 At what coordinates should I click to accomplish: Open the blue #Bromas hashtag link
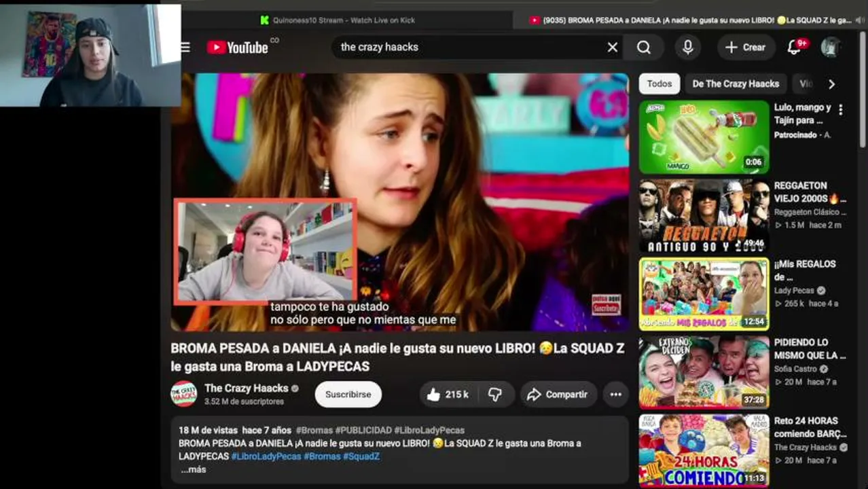pos(322,456)
